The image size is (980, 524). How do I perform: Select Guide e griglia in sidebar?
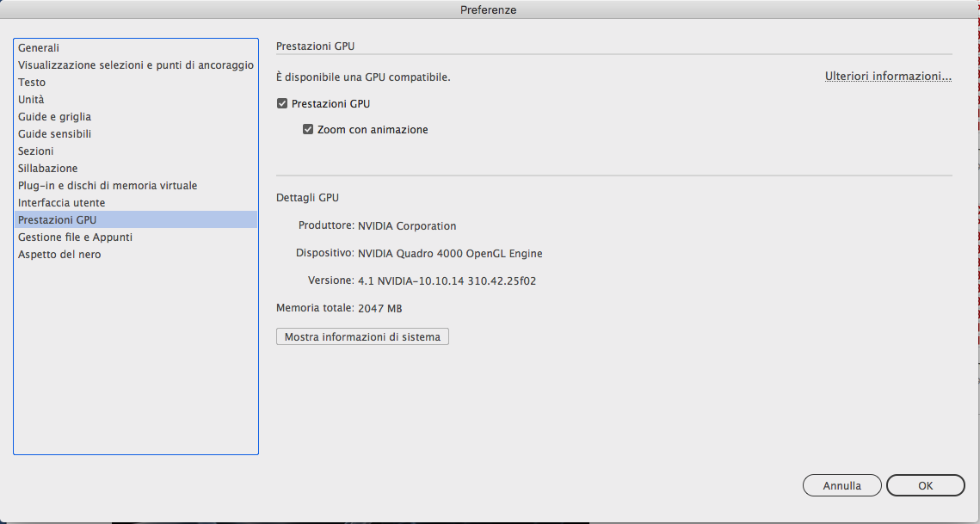coord(54,117)
